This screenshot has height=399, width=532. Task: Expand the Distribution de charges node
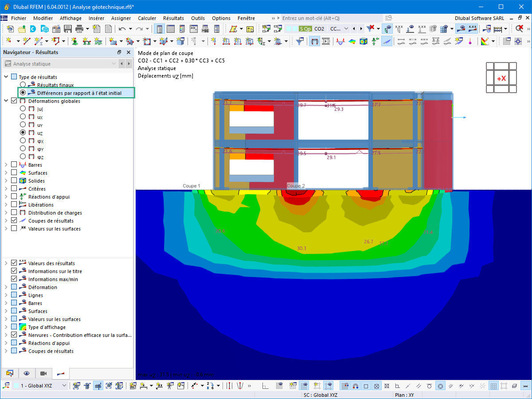click(x=6, y=213)
